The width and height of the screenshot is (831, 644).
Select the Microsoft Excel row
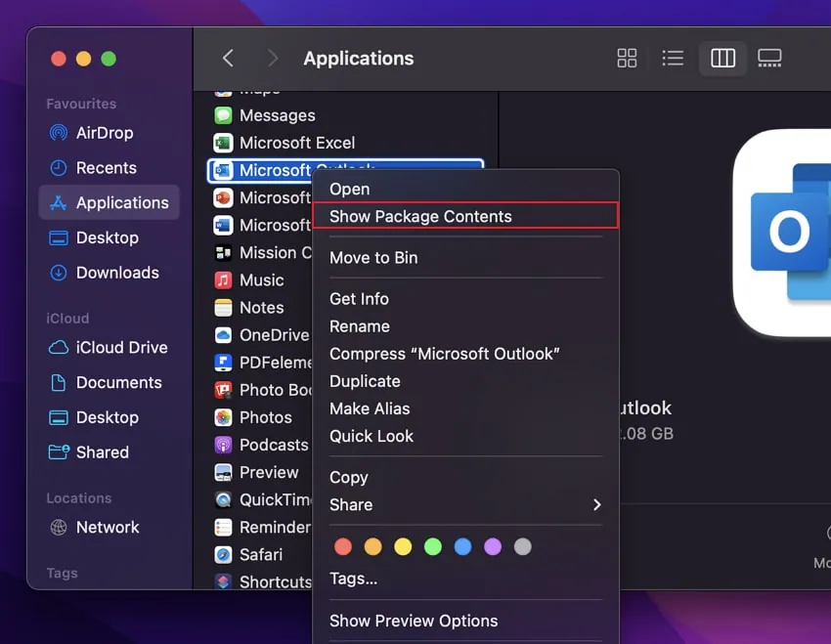coord(345,143)
